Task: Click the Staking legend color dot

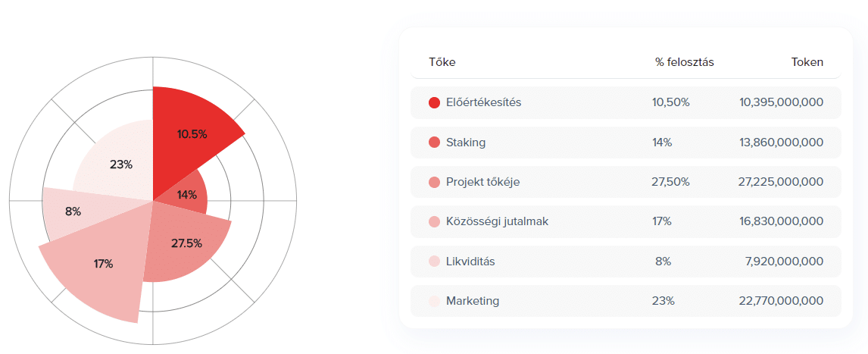Action: click(x=434, y=143)
